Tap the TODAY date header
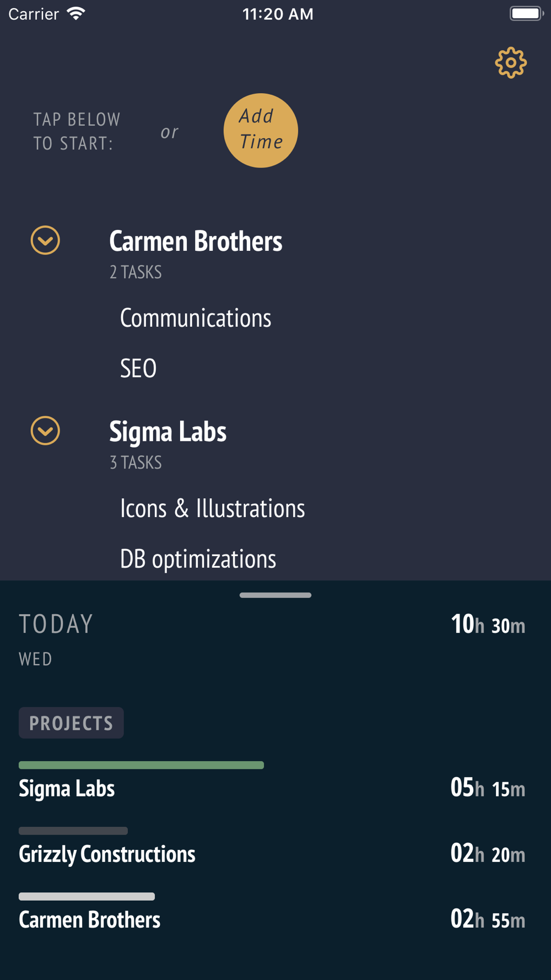The height and width of the screenshot is (980, 551). [56, 624]
